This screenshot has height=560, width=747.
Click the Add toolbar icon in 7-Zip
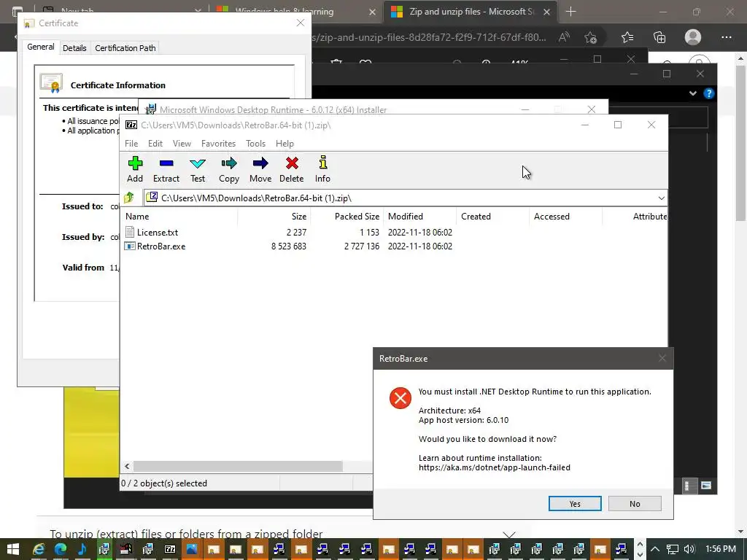click(135, 169)
